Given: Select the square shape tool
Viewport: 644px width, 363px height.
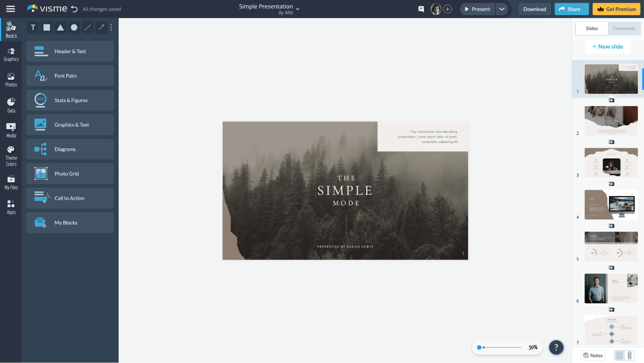Looking at the screenshot, I should [x=47, y=28].
